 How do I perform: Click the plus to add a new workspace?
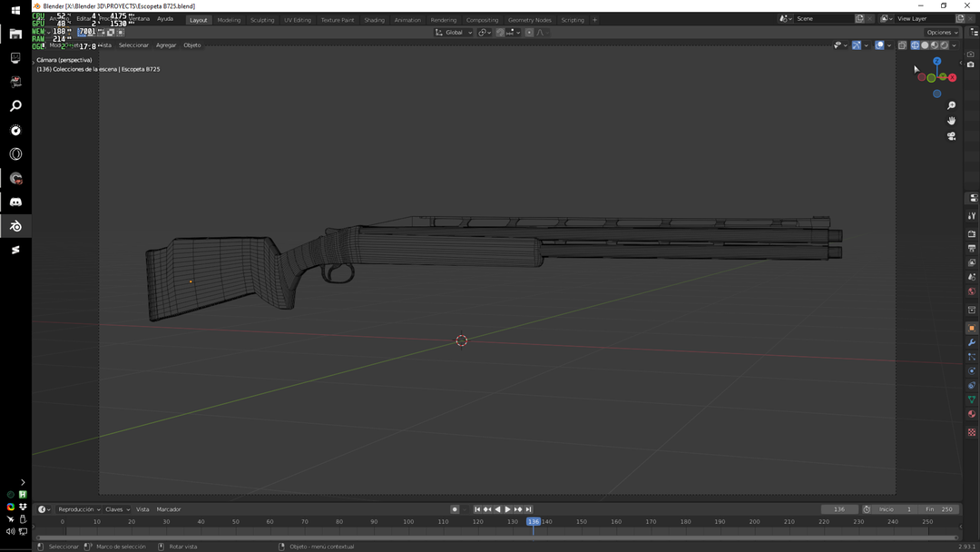[x=594, y=19]
